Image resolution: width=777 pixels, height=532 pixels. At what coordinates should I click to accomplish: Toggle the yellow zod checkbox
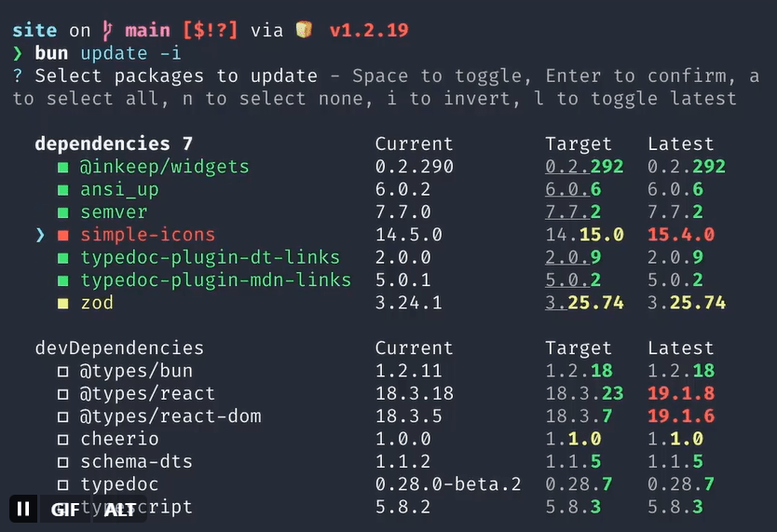(x=63, y=303)
